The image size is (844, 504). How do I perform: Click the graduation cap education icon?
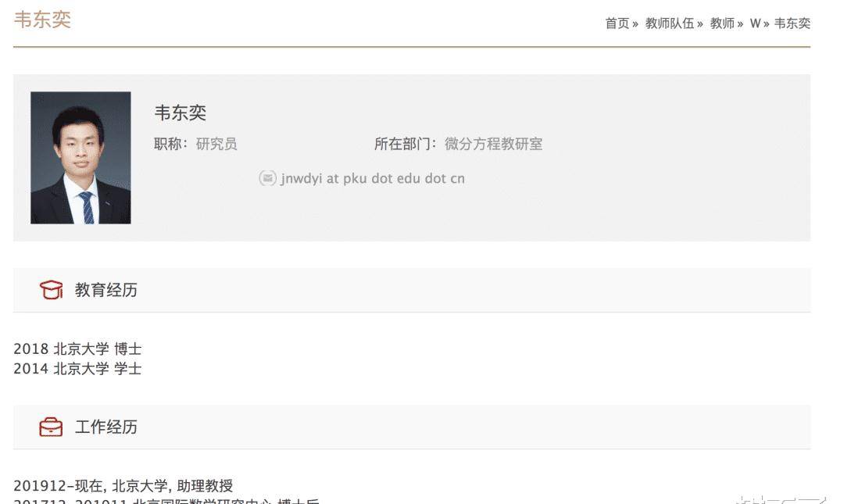click(x=51, y=290)
